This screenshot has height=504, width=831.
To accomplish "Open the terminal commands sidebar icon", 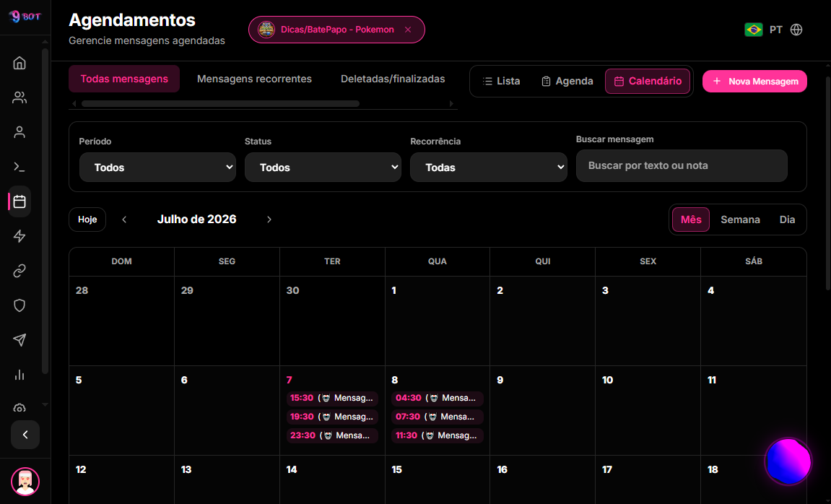I will pos(19,167).
